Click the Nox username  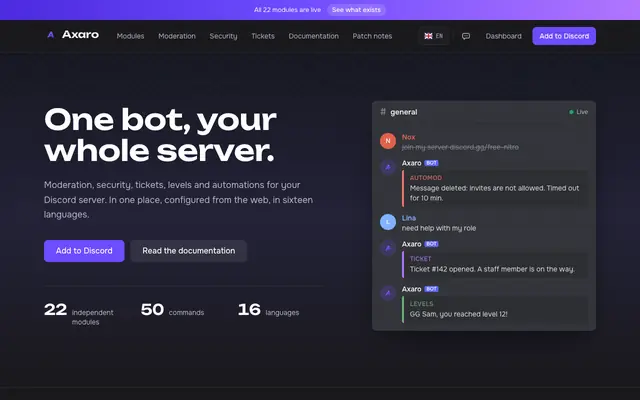pyautogui.click(x=408, y=137)
